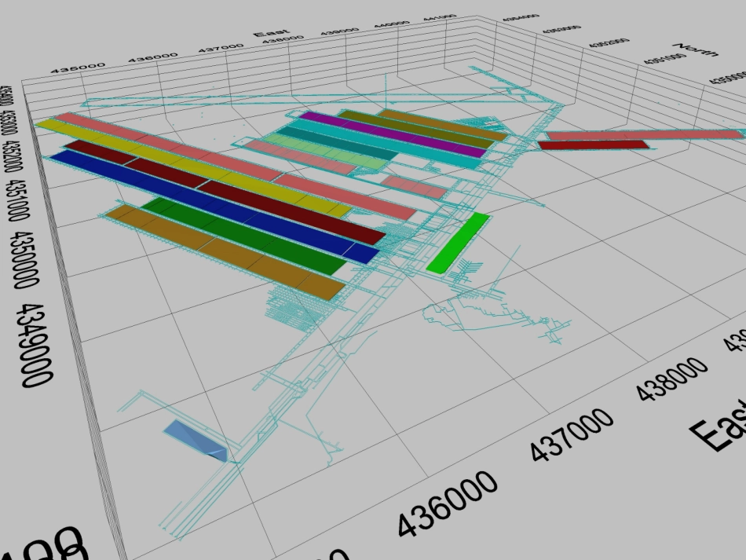
Task: Click the small "435000" axis label
Action: coord(78,68)
